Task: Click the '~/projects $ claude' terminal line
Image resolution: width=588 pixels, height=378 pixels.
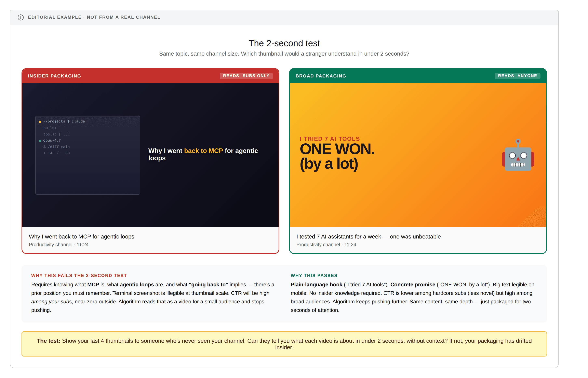Action: tap(64, 121)
